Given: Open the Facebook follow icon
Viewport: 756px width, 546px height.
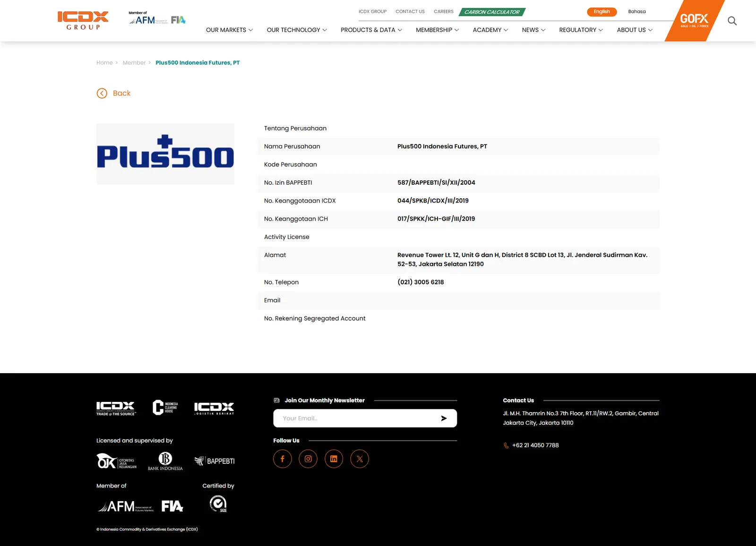Looking at the screenshot, I should click(283, 459).
